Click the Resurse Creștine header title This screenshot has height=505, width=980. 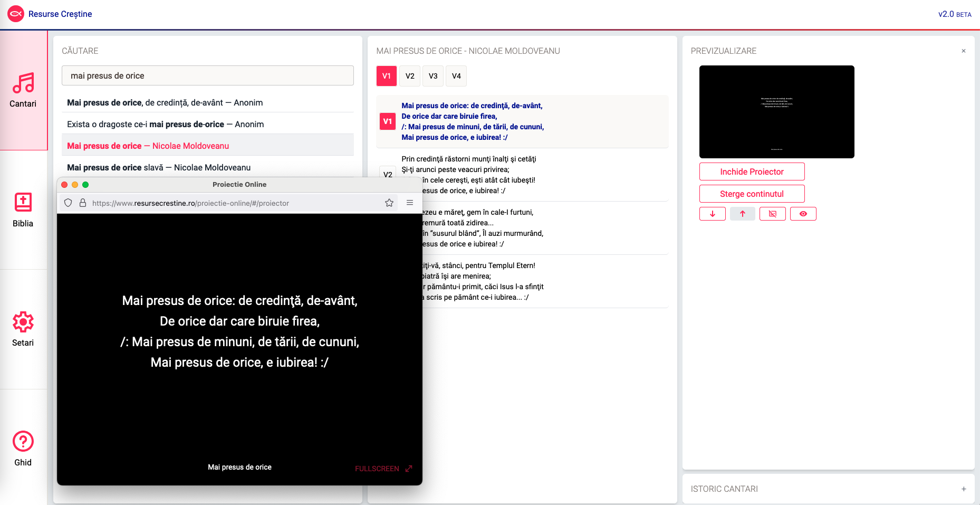point(60,14)
